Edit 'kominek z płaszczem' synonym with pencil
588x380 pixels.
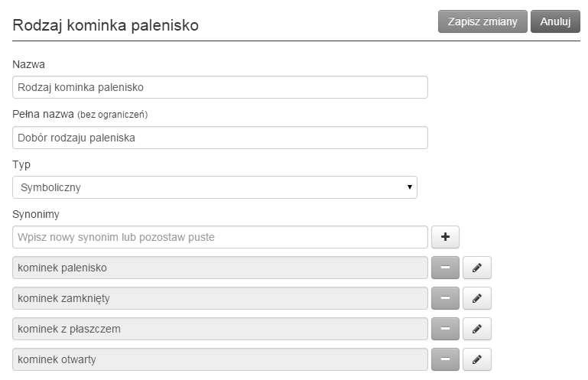(477, 329)
